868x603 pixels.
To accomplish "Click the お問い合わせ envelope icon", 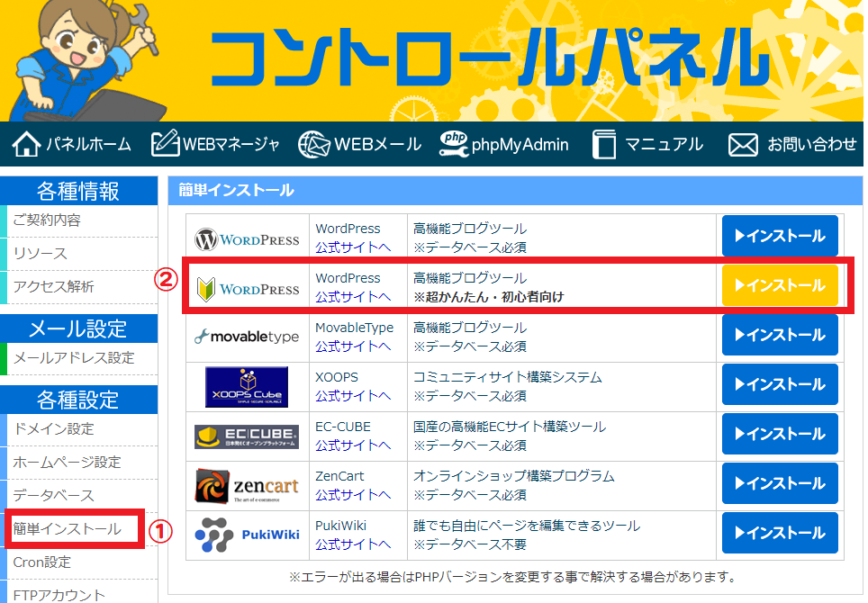I will (x=743, y=144).
